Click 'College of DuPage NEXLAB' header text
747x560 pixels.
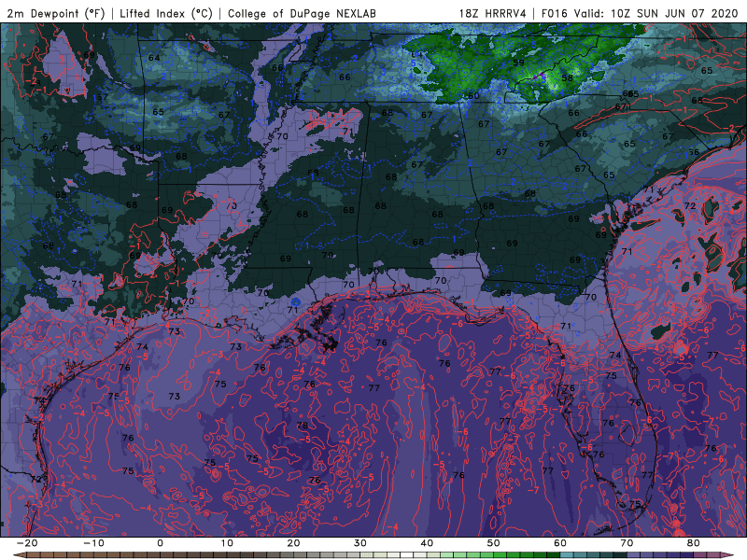click(x=302, y=13)
